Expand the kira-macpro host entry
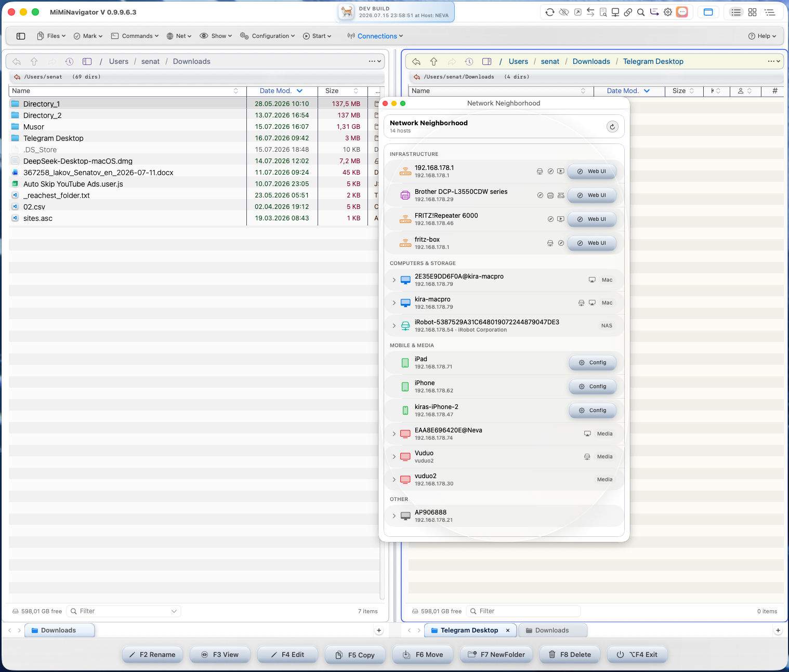This screenshot has width=789, height=672. [x=394, y=303]
